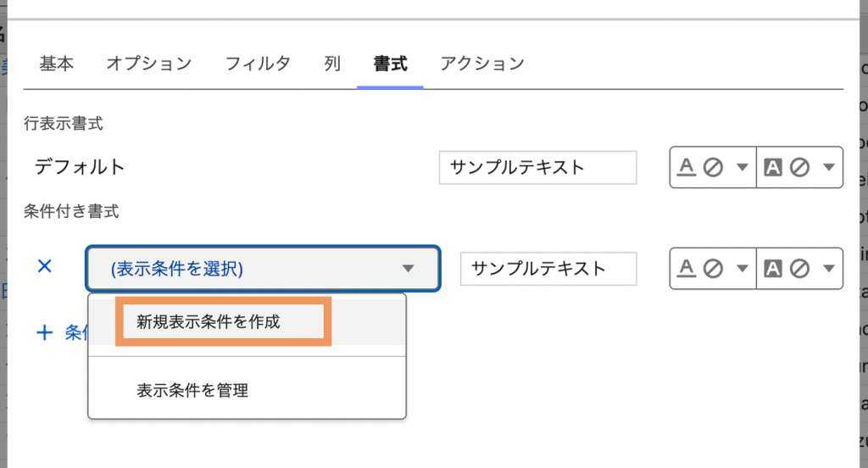This screenshot has height=468, width=868.
Task: Expand conditional background color dropdown arrow
Action: [827, 269]
